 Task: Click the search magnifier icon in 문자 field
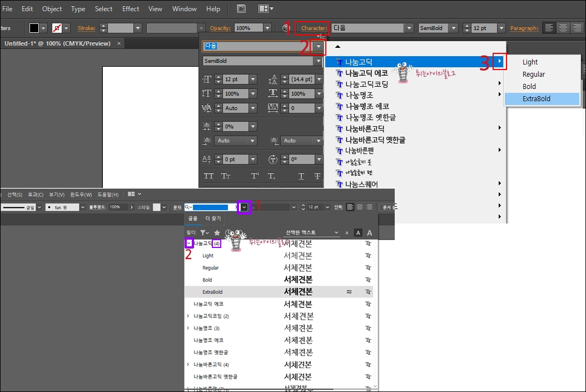pyautogui.click(x=188, y=207)
